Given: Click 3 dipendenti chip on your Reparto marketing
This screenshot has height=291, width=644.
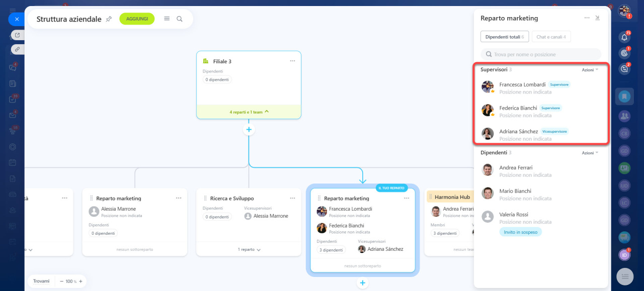Looking at the screenshot, I should [331, 250].
